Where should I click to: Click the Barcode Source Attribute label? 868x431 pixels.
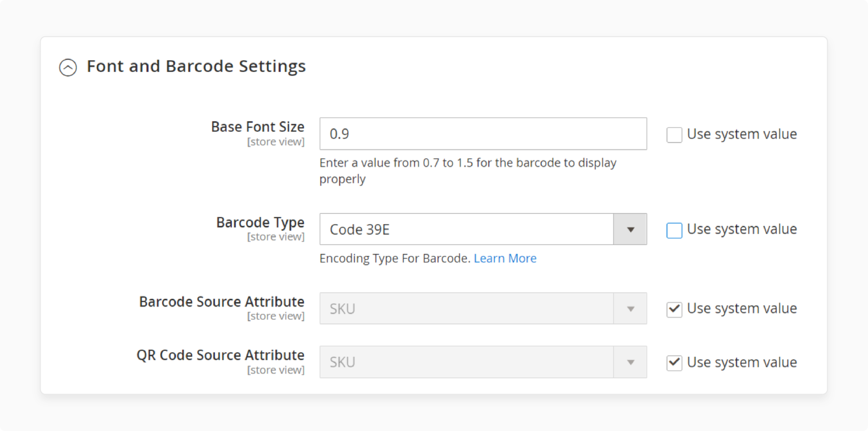(x=221, y=302)
